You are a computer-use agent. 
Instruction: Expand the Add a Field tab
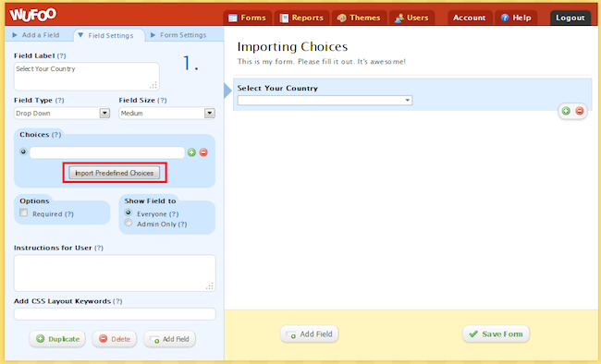pos(36,35)
